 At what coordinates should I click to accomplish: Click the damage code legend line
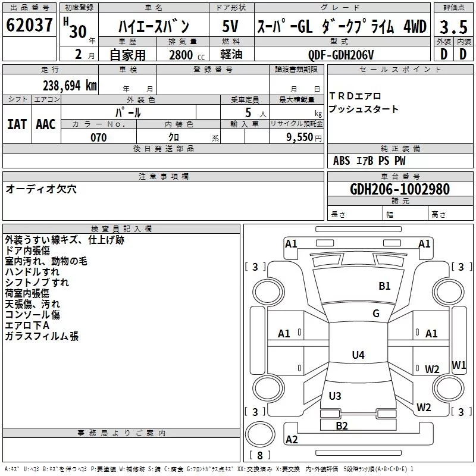click(x=209, y=469)
